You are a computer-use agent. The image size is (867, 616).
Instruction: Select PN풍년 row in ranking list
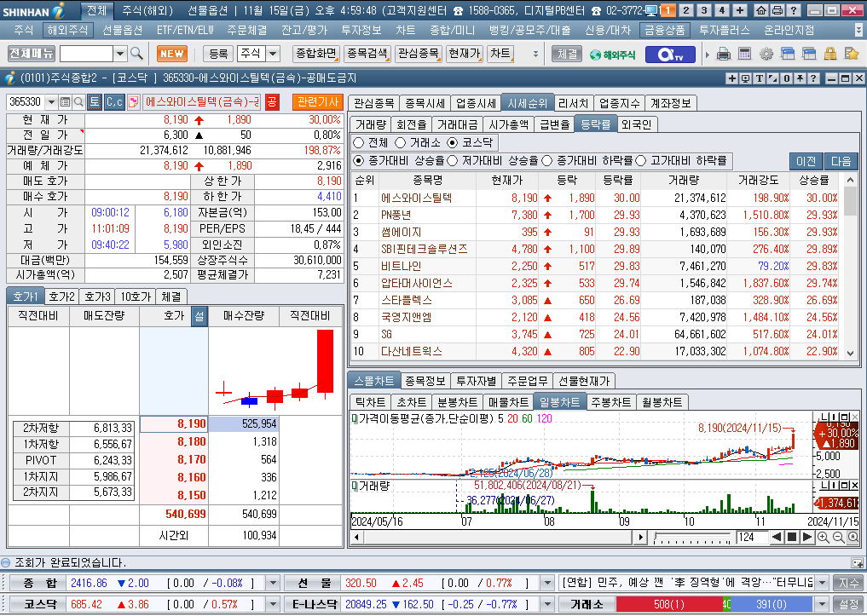point(595,215)
